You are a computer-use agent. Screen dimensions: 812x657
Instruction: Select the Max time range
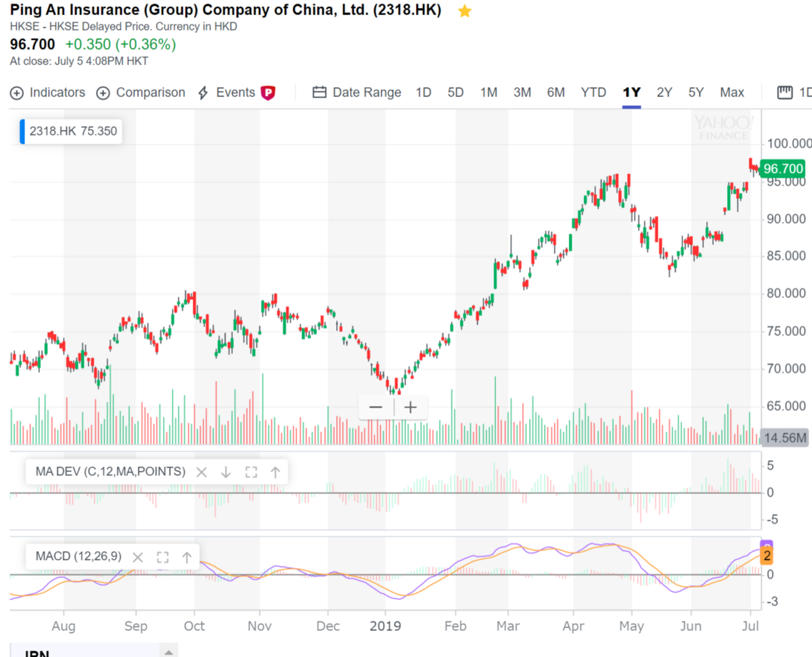tap(732, 92)
